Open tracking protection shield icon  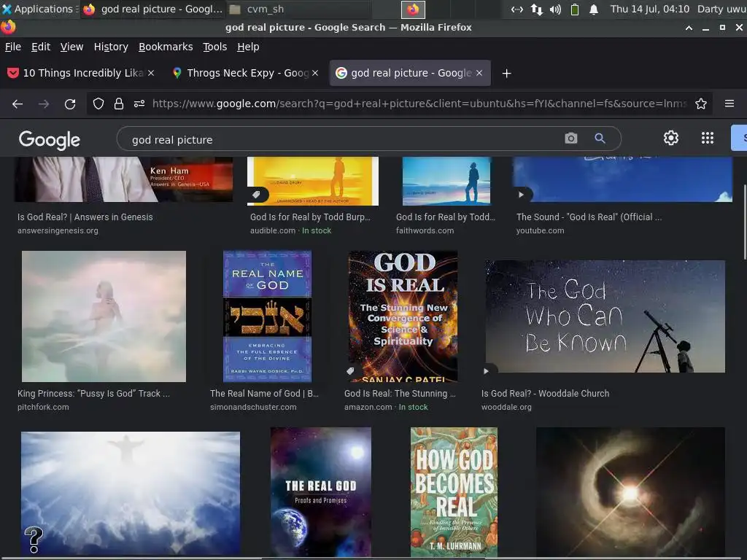(98, 104)
